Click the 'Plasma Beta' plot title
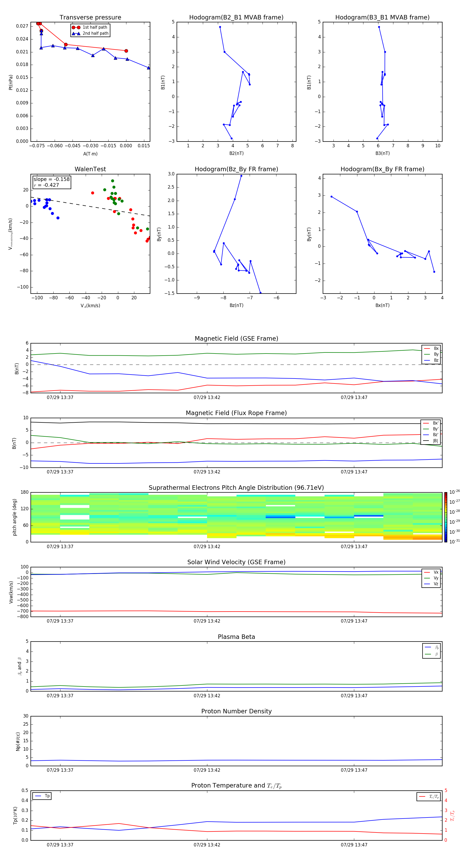The height and width of the screenshot is (868, 473). (236, 637)
